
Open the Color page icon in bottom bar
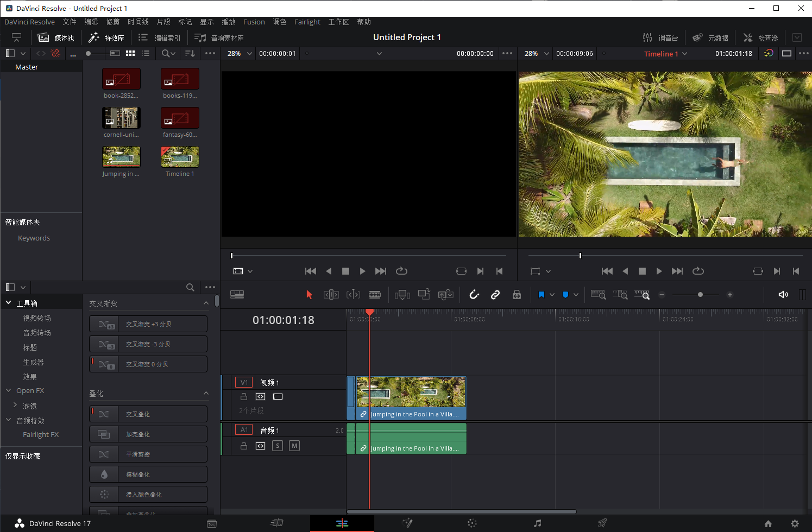(x=472, y=523)
